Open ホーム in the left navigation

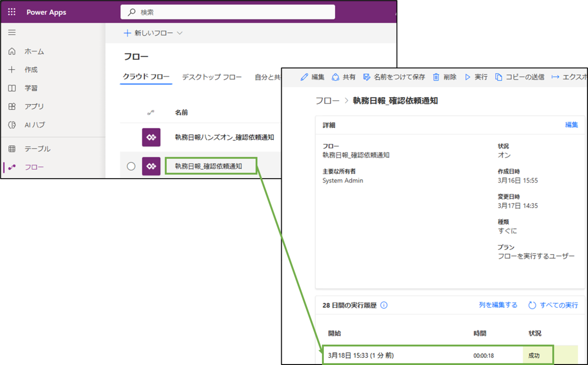(34, 52)
